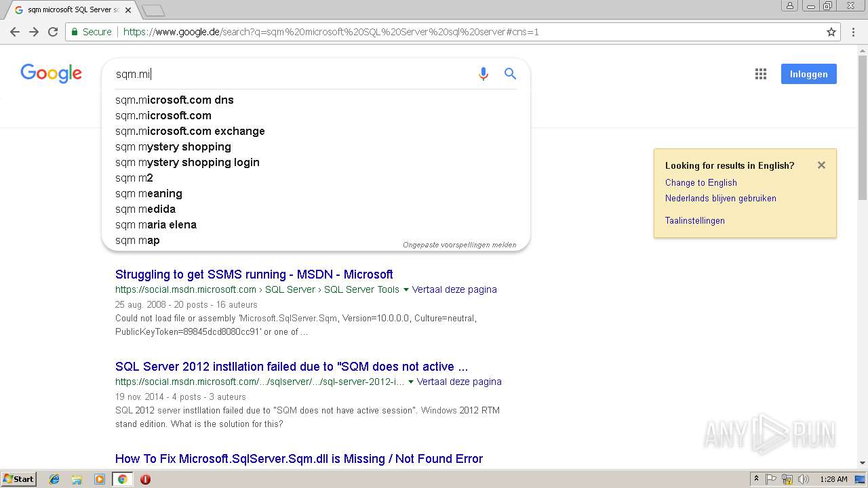Screen dimensions: 868x488
Task: Click the red taskbar icon beside Chrome
Action: 145,479
